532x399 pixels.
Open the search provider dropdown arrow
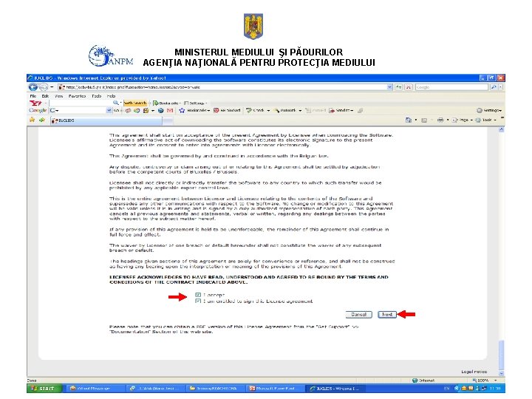(501, 87)
